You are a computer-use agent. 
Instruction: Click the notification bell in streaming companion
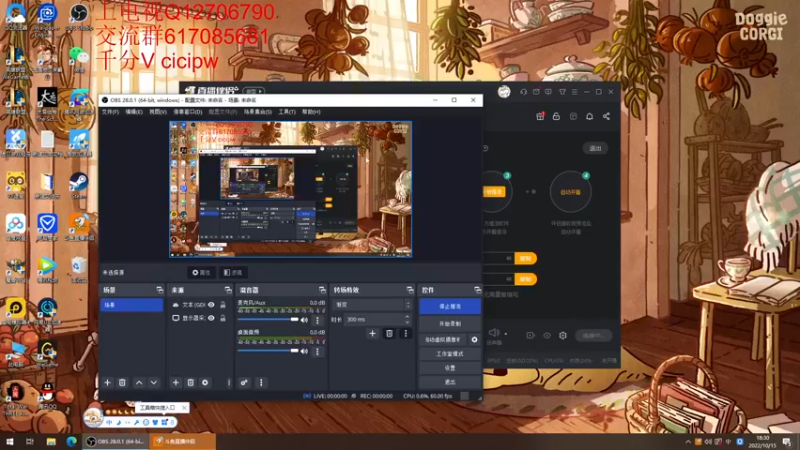589,116
